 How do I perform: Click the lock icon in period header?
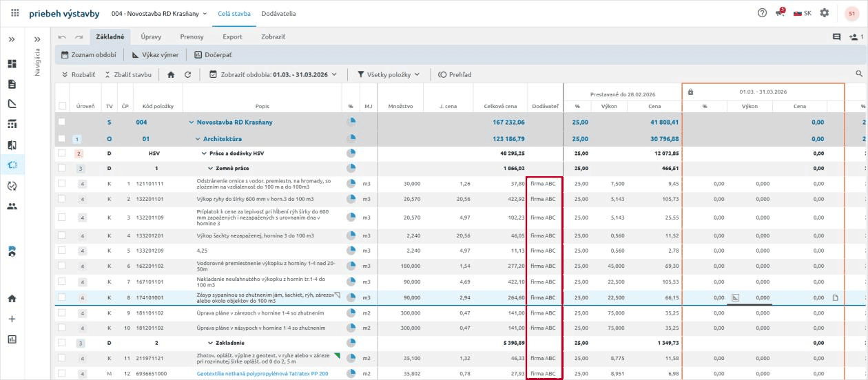pyautogui.click(x=690, y=92)
